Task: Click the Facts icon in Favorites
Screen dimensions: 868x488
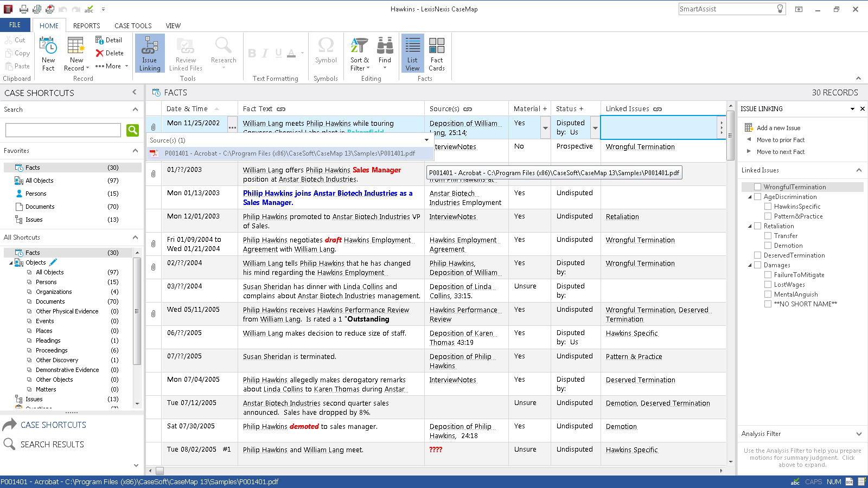Action: tap(19, 168)
